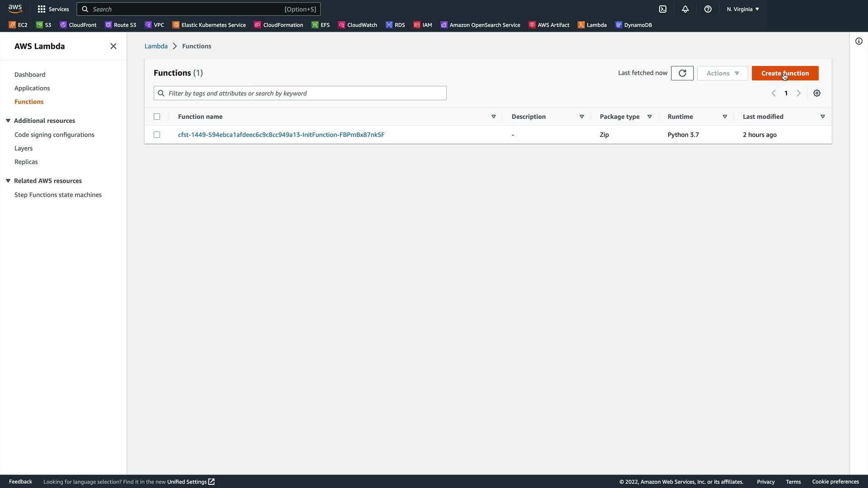The image size is (868, 488).
Task: Open the N. Virginia region selector
Action: click(x=743, y=9)
